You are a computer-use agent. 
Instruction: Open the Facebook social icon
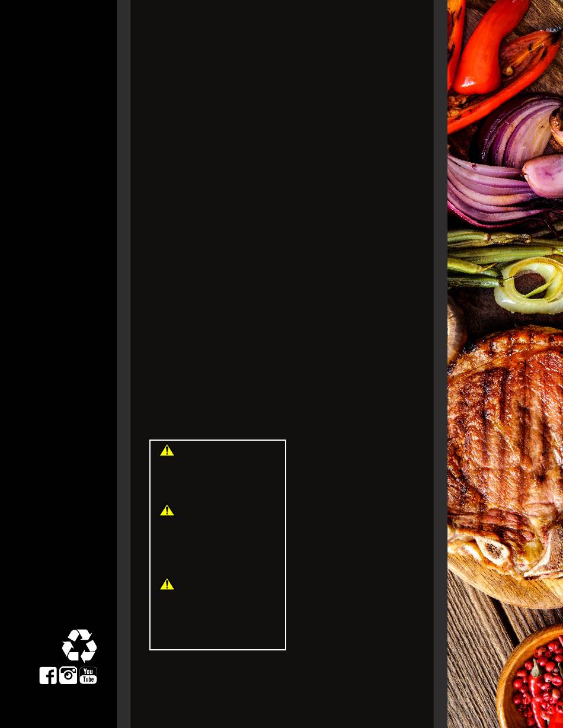(x=48, y=675)
